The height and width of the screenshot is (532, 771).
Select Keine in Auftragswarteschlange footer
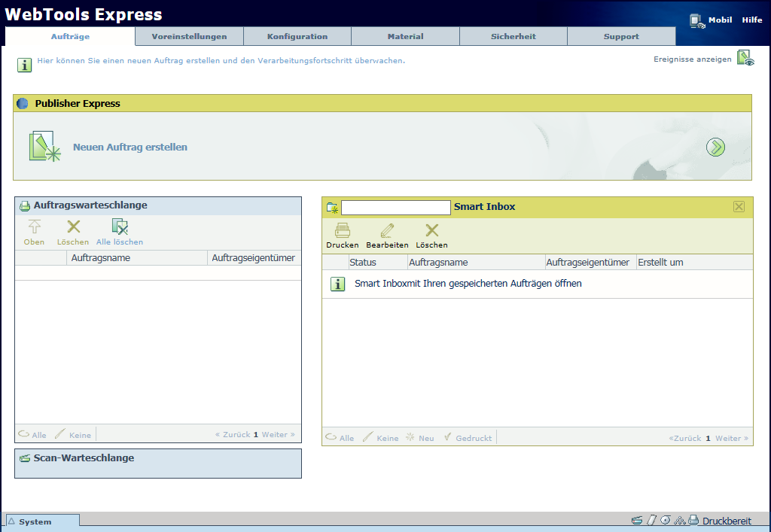[x=73, y=435]
